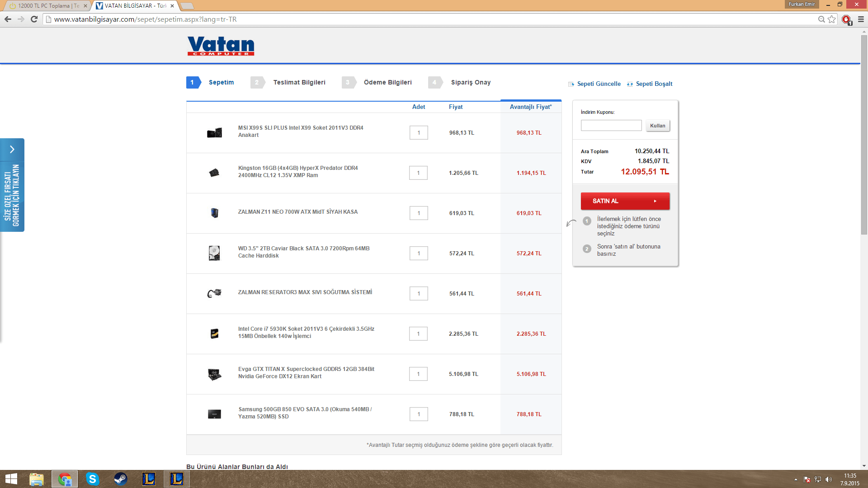Click the İndirim Kuponu text field
The image size is (868, 488).
click(x=611, y=126)
